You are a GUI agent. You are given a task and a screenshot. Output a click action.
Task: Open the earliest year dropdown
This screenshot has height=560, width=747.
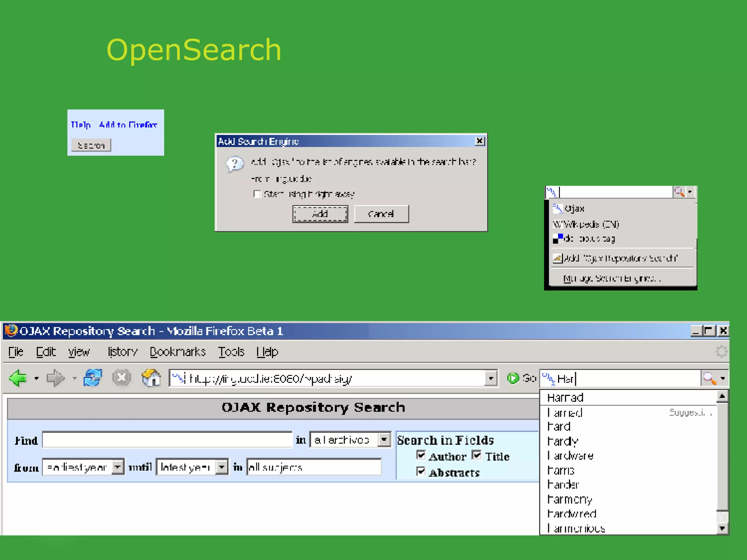click(117, 467)
